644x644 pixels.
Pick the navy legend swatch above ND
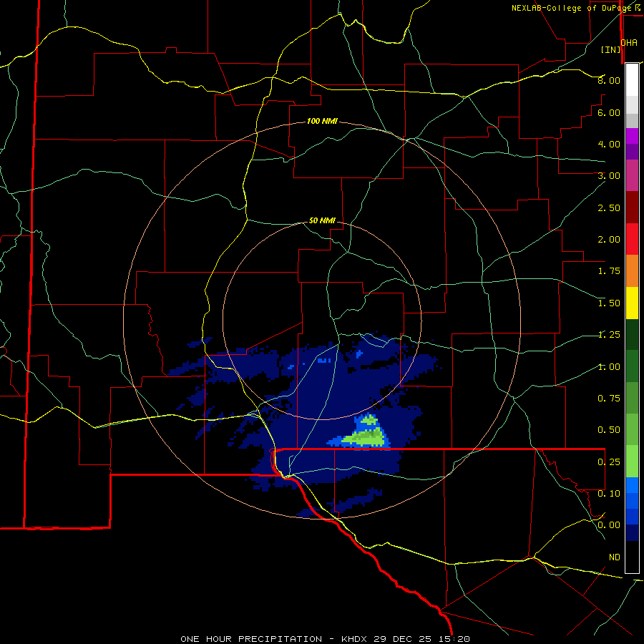tap(632, 533)
